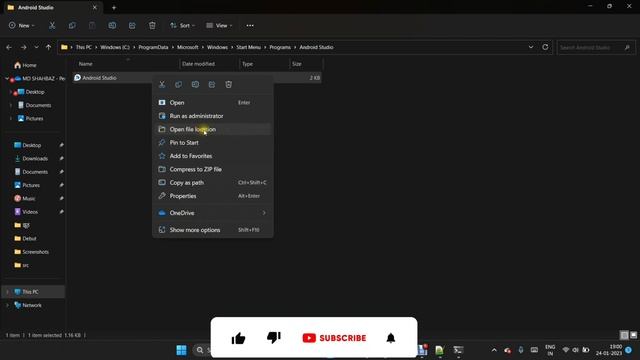Click the Wi-Fi network tray icon

tap(566, 350)
